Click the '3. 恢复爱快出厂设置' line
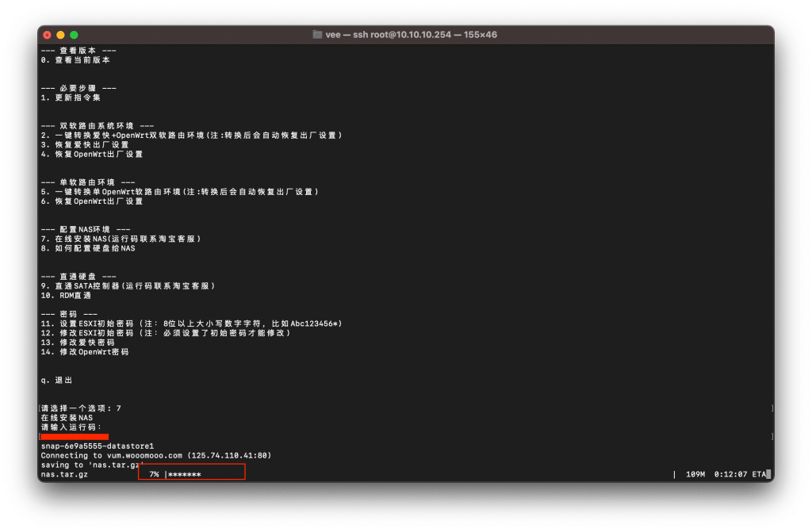Viewport: 812px width, 532px height. (85, 145)
